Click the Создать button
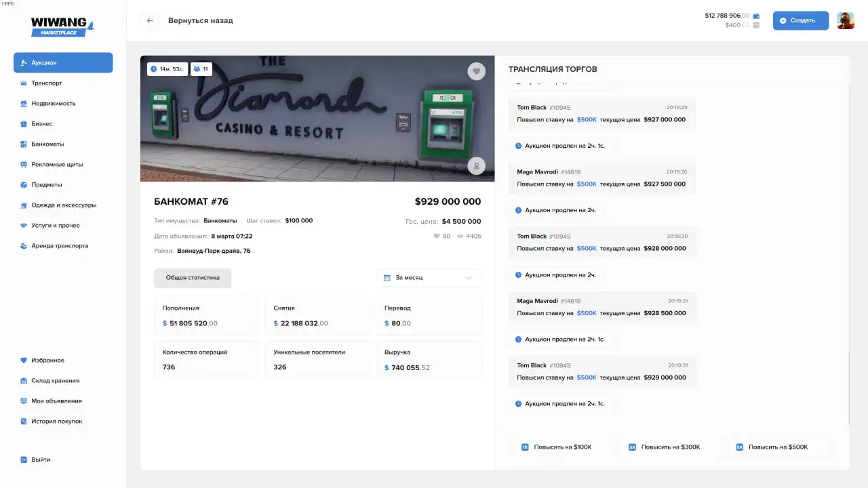Viewport: 868px width, 488px height. click(801, 21)
